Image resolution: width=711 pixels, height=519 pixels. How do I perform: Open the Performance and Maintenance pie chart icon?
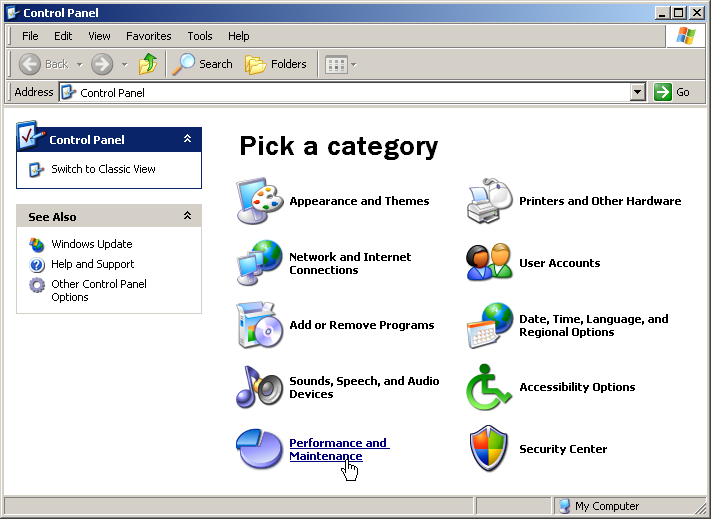(260, 449)
